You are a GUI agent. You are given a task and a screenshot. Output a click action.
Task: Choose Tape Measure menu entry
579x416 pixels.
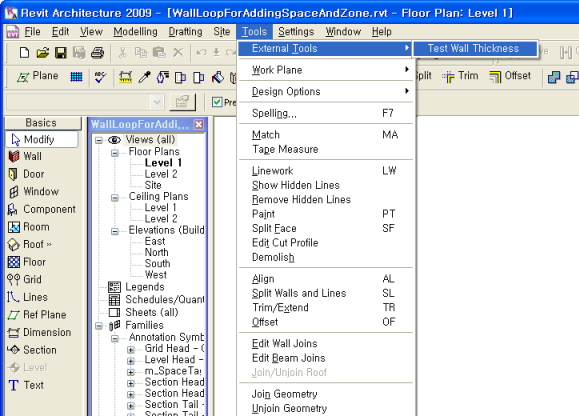pyautogui.click(x=326, y=149)
